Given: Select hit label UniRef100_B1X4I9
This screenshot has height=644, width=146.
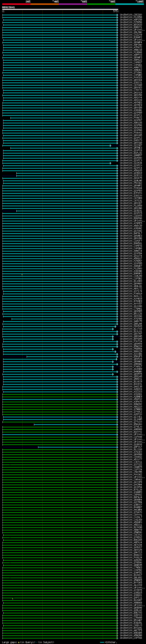Looking at the screenshot, I should coord(131,382).
